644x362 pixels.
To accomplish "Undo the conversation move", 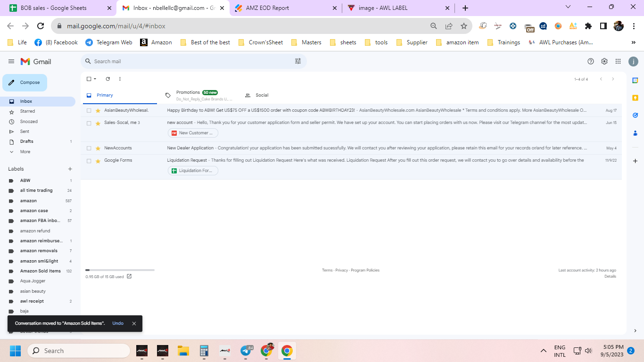I will coord(118,323).
